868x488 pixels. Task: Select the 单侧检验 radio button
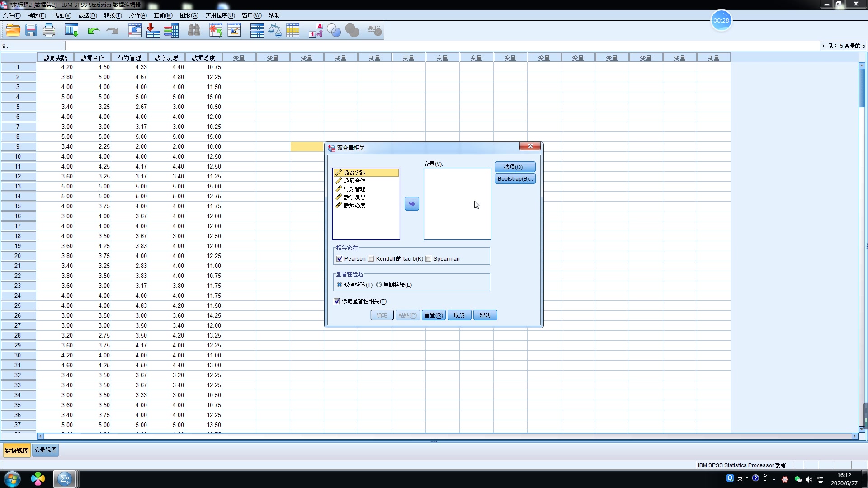tap(379, 285)
